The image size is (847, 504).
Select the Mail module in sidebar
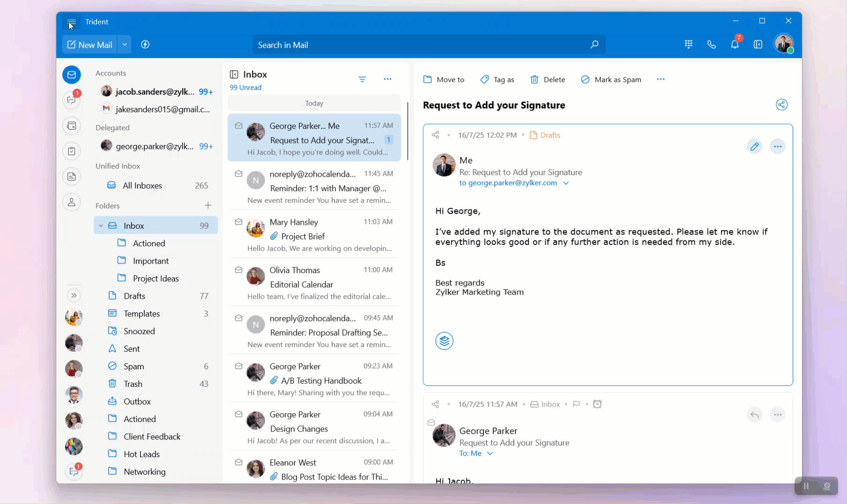[72, 74]
